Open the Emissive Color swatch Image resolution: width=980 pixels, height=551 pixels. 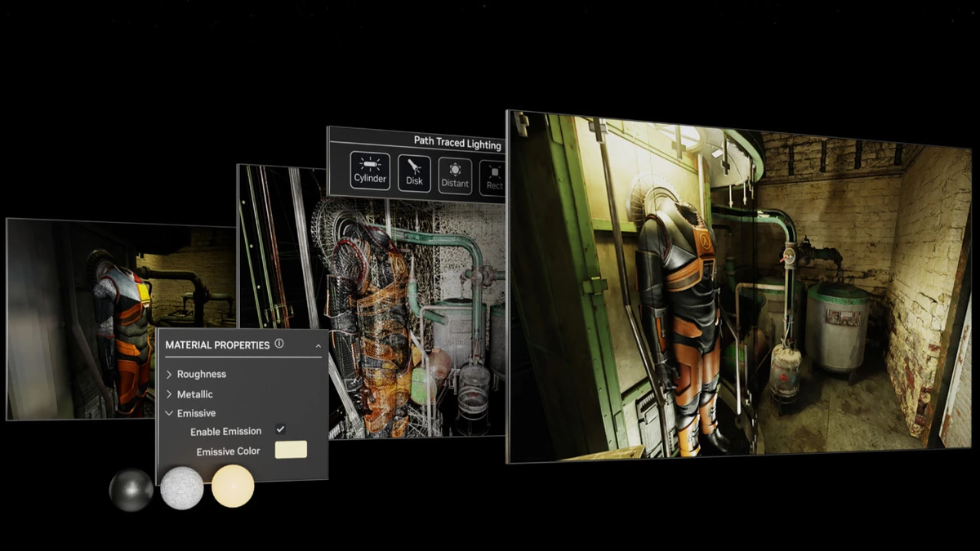click(291, 449)
